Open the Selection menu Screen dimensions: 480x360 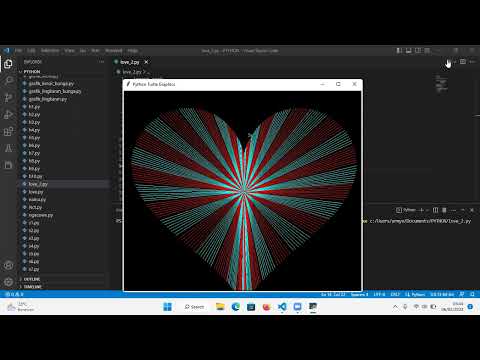(x=50, y=51)
